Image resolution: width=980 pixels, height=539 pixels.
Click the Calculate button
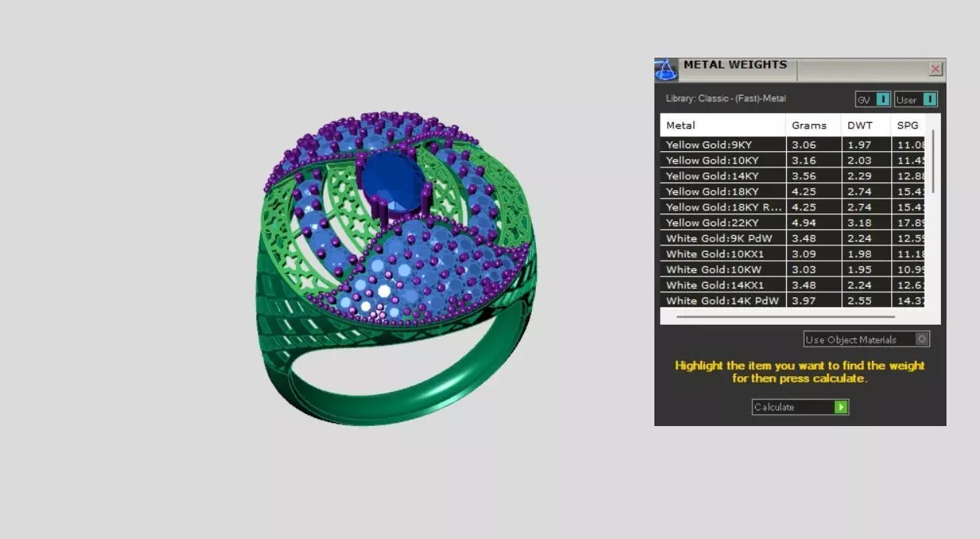coord(800,407)
